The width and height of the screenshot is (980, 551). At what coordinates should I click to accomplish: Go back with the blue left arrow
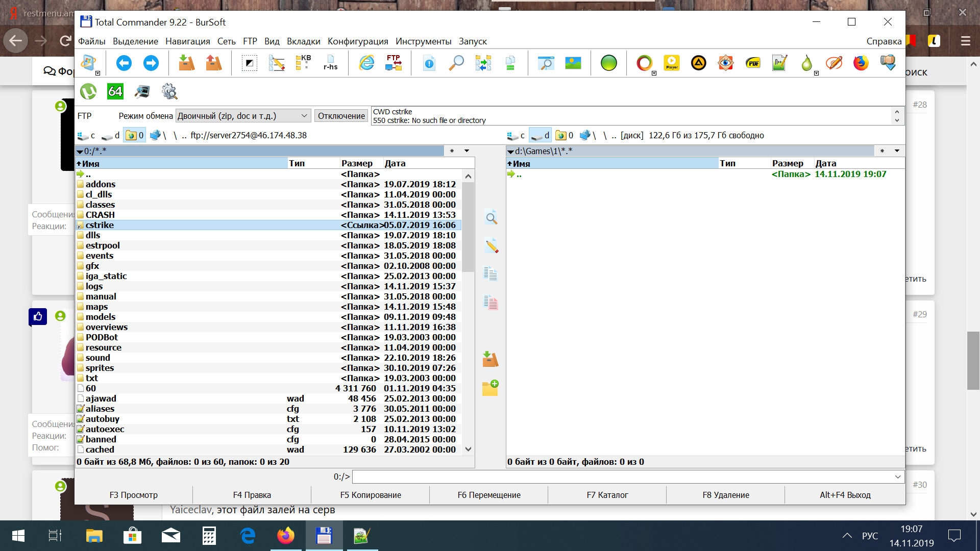pos(124,63)
